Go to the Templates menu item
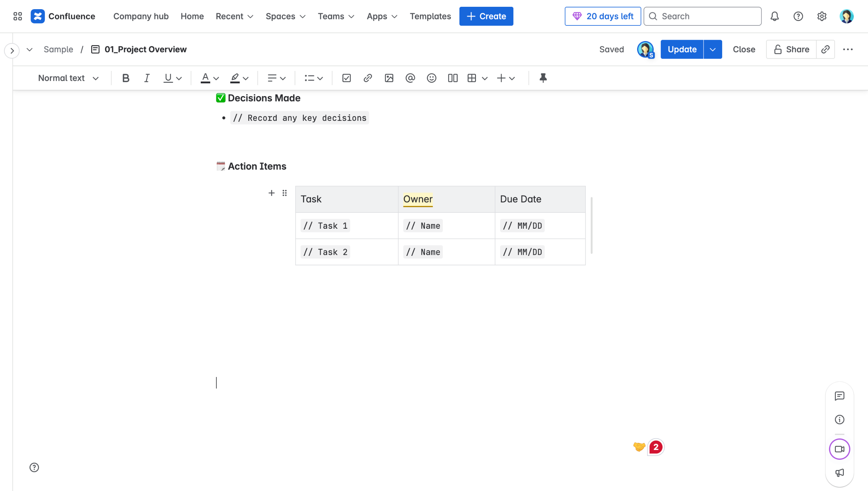The image size is (868, 491). pos(430,16)
